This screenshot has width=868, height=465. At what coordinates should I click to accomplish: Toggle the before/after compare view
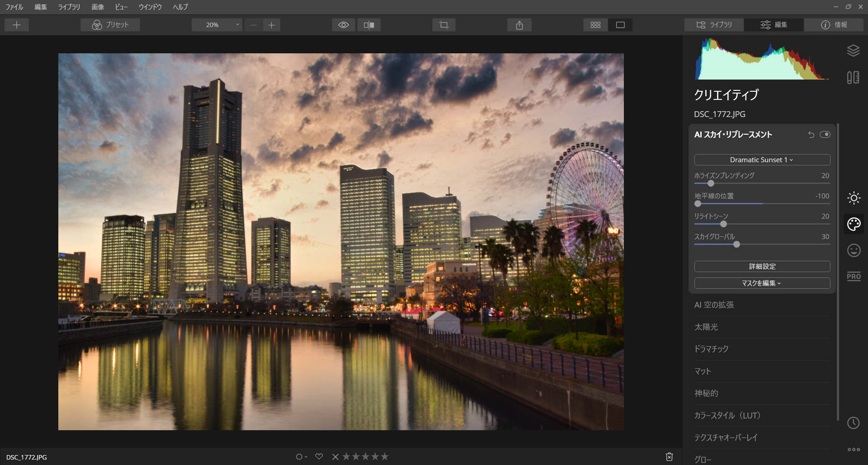coord(369,25)
